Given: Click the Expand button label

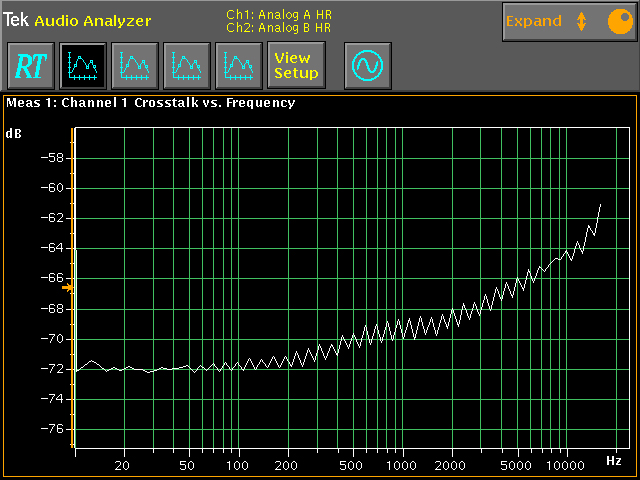Looking at the screenshot, I should click(x=533, y=21).
